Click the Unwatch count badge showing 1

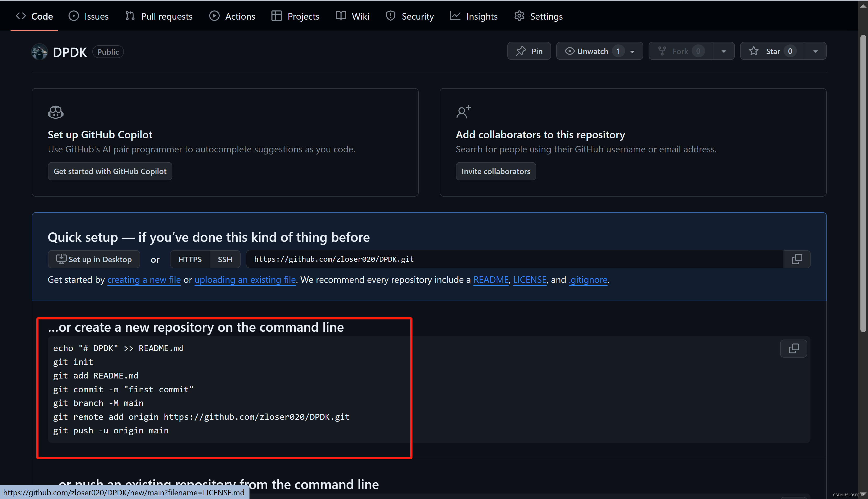[619, 51]
